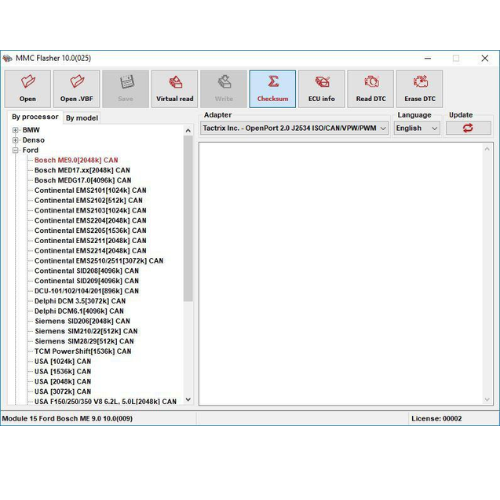Select USA [1024k] CAN
Viewport: 500px width, 500px height.
coord(63,361)
